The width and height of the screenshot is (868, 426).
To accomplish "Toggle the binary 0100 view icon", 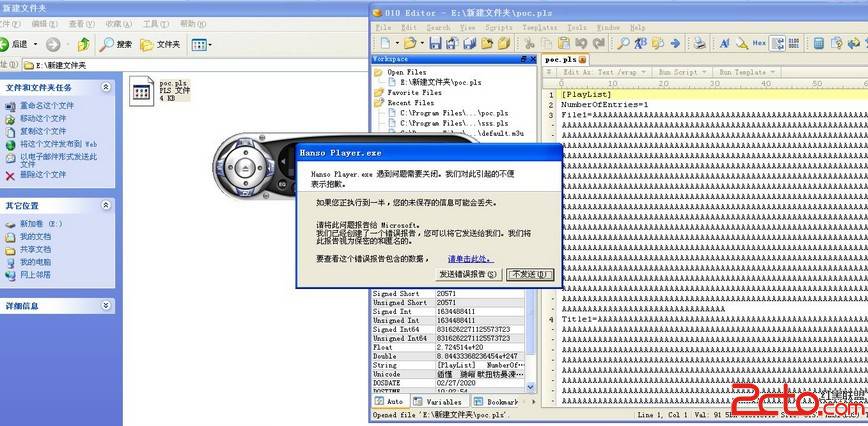I will (794, 43).
